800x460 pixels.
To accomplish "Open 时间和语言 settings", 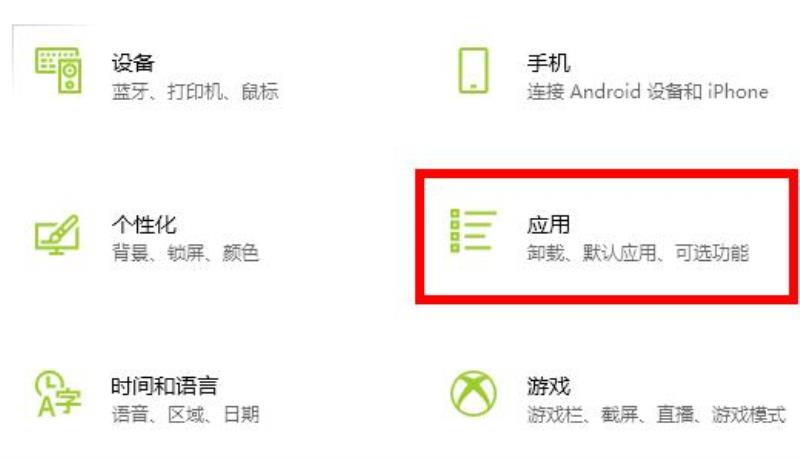I will pos(165,386).
